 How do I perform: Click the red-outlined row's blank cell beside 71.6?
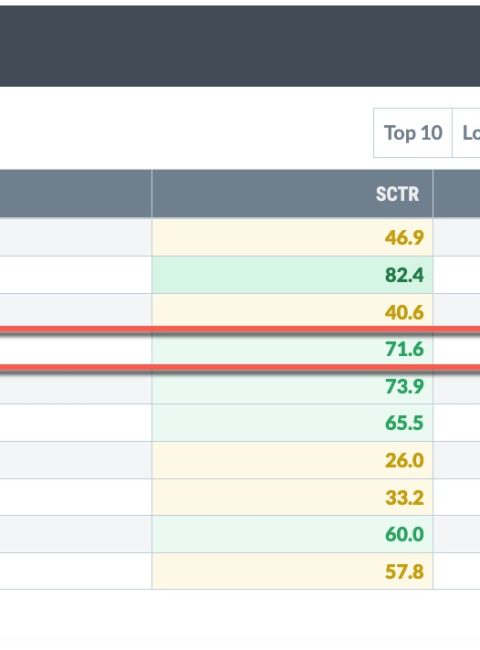tap(75, 349)
